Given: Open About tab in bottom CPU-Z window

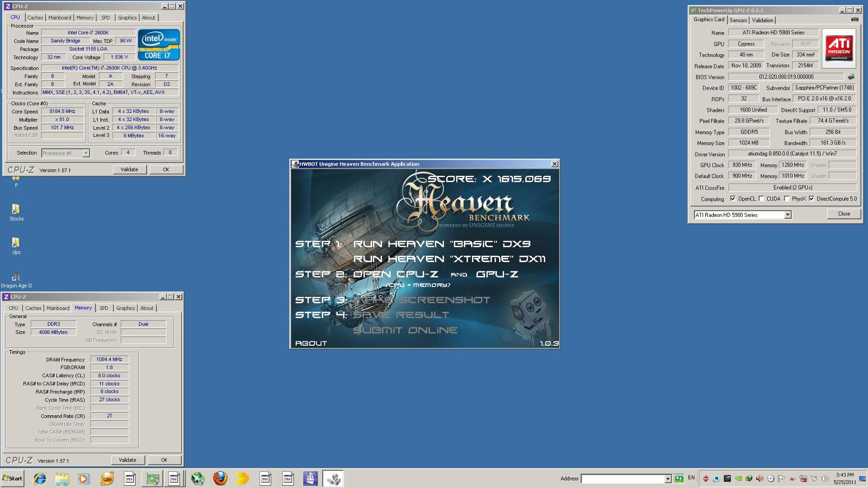Looking at the screenshot, I should pyautogui.click(x=146, y=308).
